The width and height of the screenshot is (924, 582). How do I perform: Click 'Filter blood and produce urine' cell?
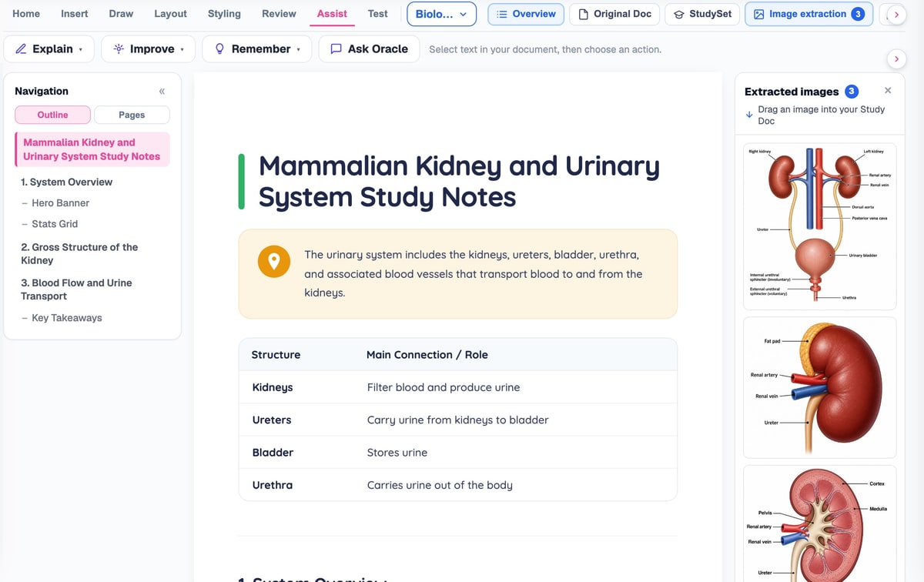444,387
